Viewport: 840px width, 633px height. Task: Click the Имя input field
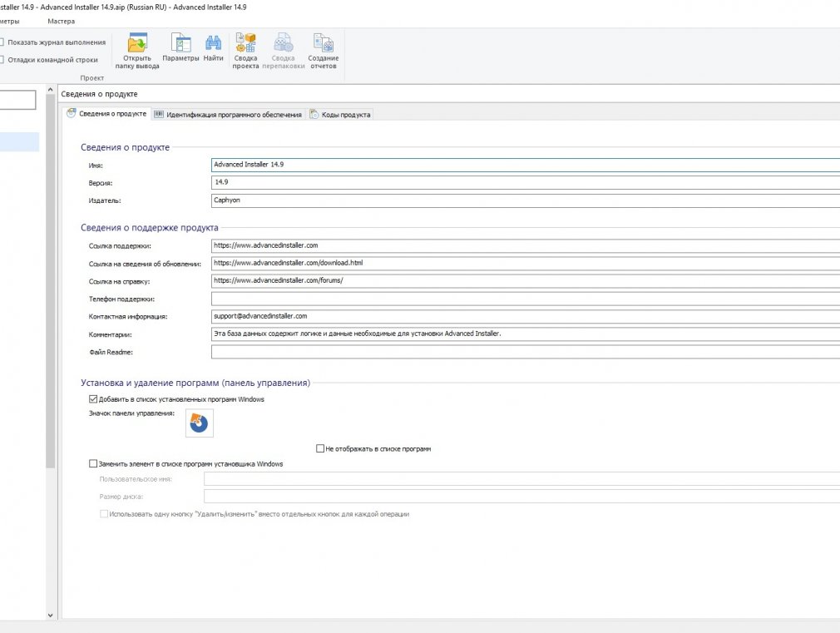tap(526, 165)
